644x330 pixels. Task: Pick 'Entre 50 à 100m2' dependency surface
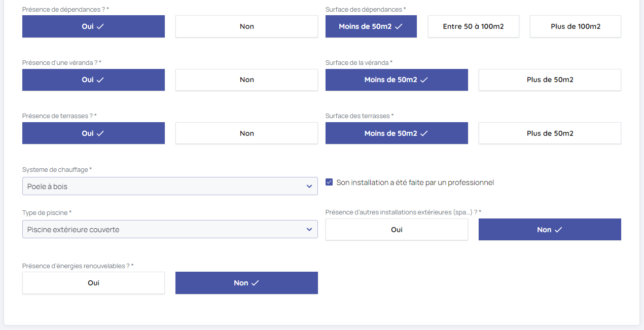tap(473, 26)
